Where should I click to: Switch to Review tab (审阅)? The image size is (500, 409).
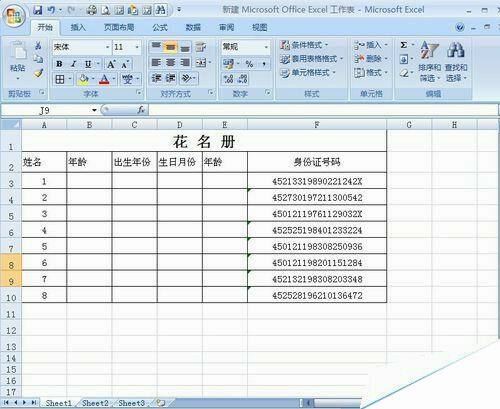click(x=226, y=28)
